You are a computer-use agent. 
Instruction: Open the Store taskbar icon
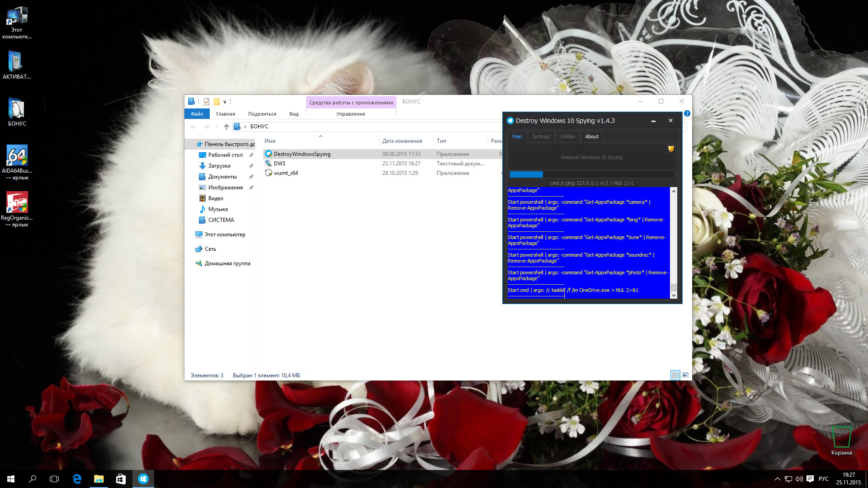point(121,479)
